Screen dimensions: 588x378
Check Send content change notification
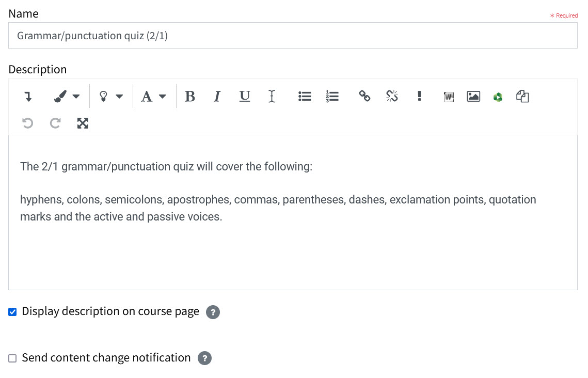coord(12,358)
